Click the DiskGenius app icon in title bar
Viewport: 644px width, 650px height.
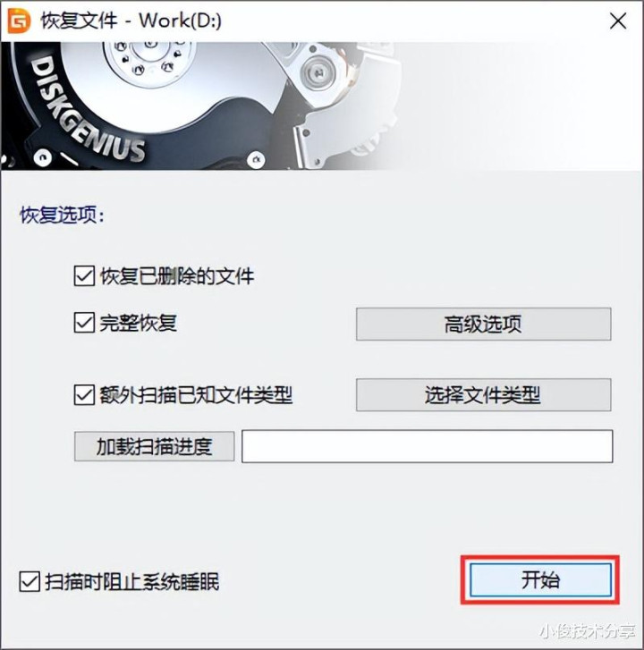pos(19,21)
